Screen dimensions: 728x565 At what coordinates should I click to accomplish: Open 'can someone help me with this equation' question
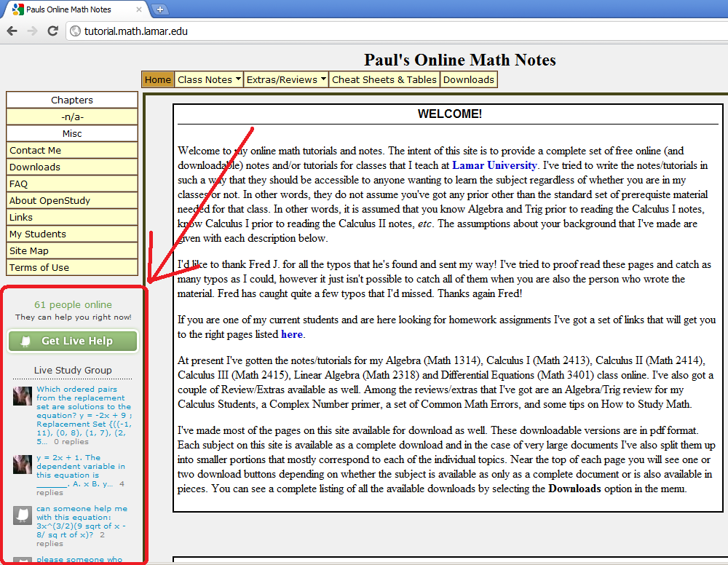coord(82,521)
